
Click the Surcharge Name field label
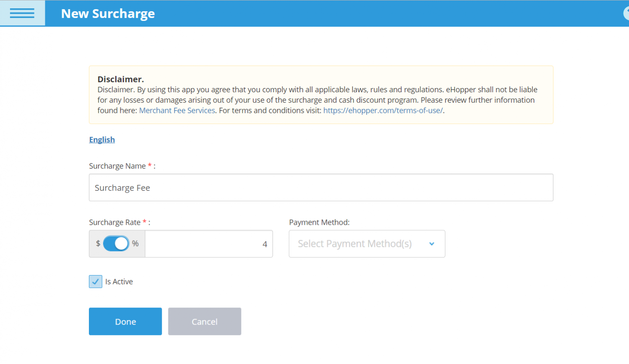(x=117, y=166)
